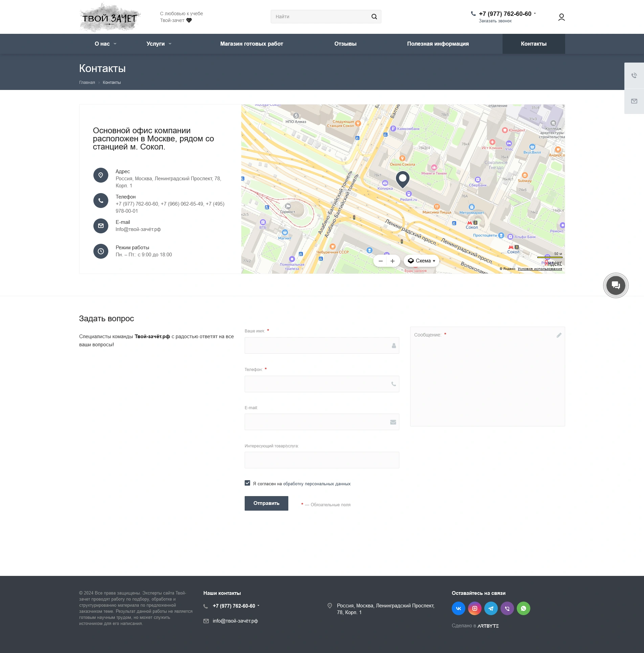Image resolution: width=644 pixels, height=653 pixels.
Task: Open the live chat bubble
Action: coord(616,285)
